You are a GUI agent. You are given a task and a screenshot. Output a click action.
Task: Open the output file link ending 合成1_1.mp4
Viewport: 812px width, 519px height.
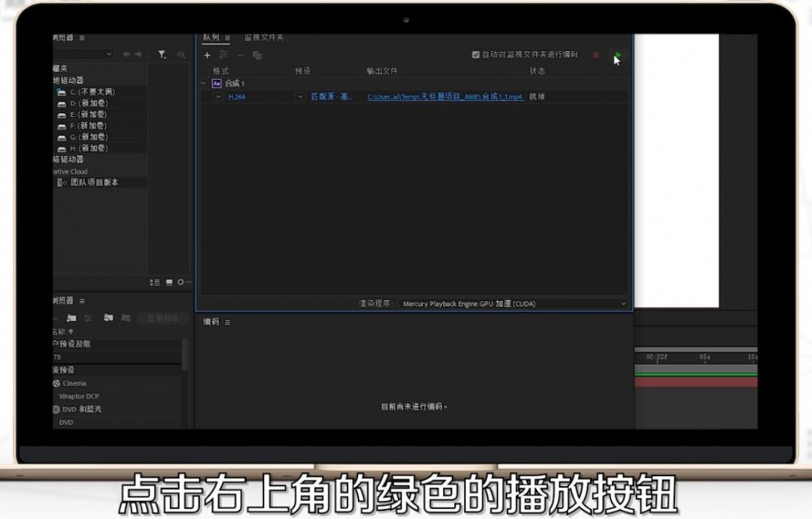pos(444,96)
